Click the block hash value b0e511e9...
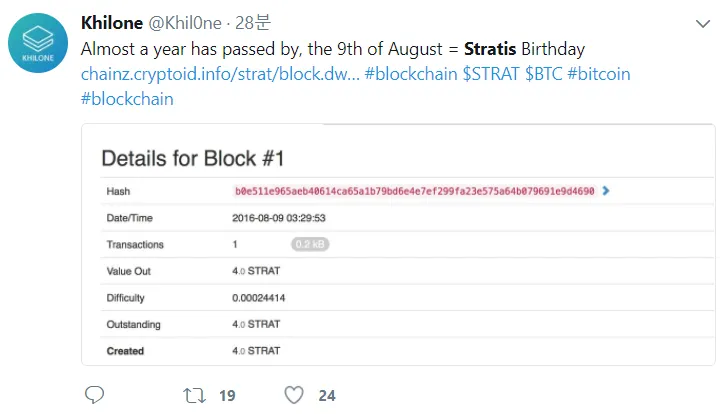 (x=415, y=191)
